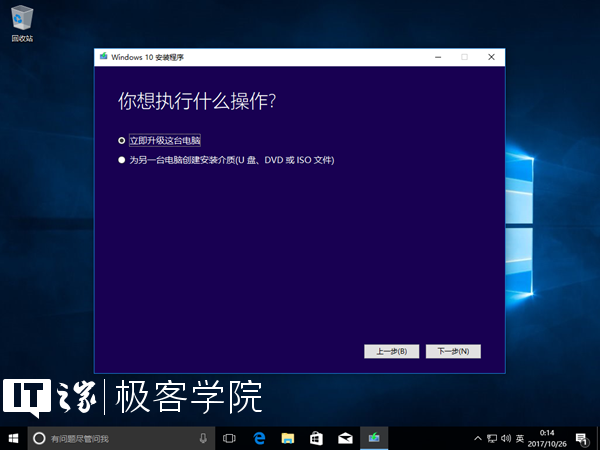Activate Cortana microphone icon

(x=203, y=438)
